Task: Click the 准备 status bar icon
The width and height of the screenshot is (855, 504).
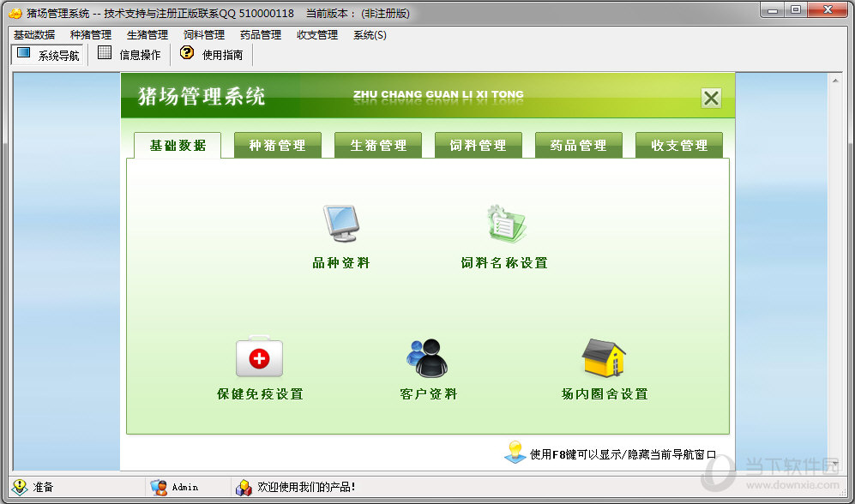Action: 20,487
